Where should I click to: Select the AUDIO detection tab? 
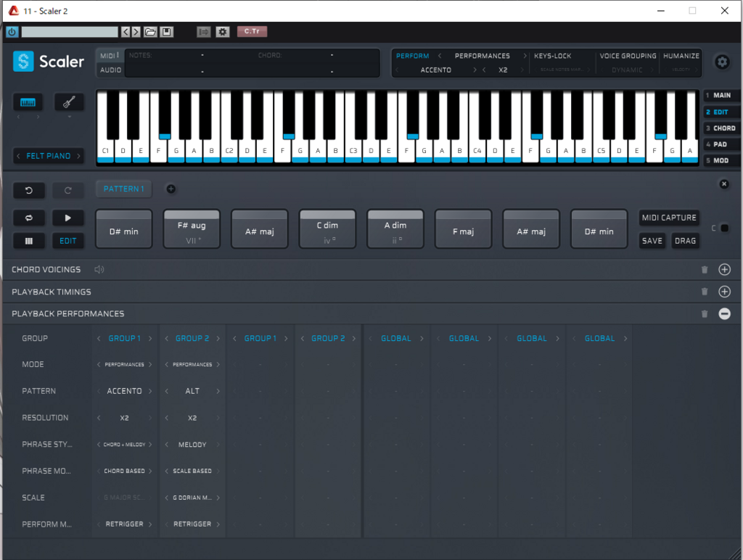(110, 70)
